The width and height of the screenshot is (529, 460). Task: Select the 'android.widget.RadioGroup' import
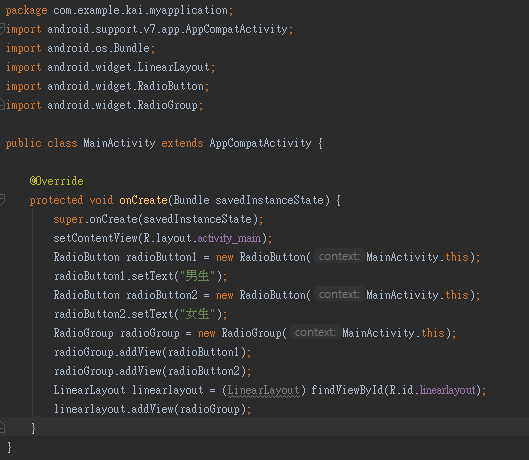pyautogui.click(x=122, y=105)
